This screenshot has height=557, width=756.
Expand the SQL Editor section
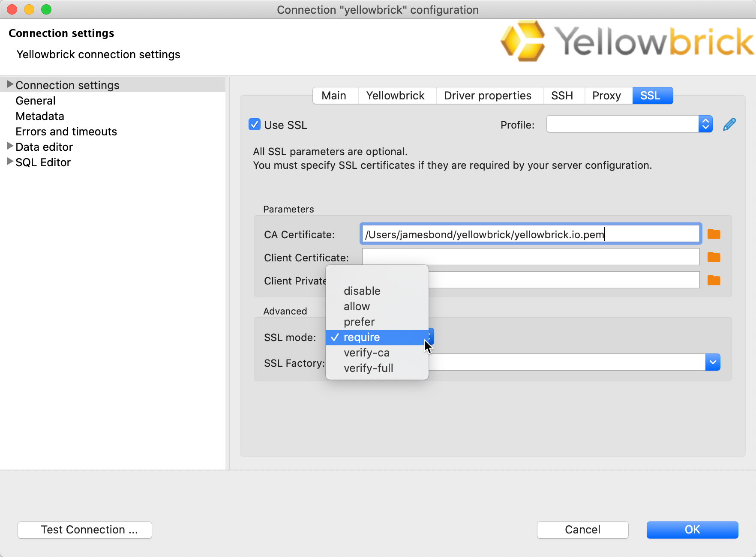pyautogui.click(x=10, y=162)
